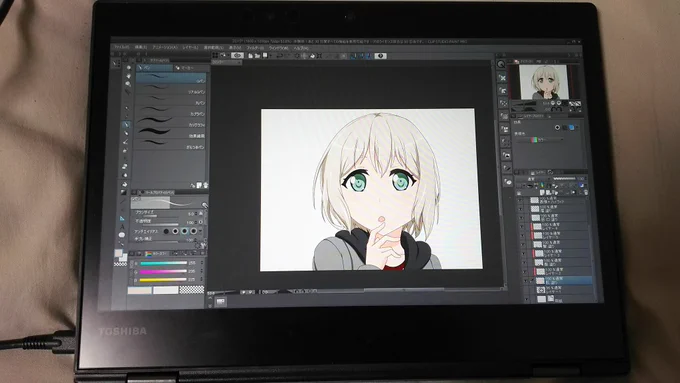Select the Gradient tool

click(123, 192)
